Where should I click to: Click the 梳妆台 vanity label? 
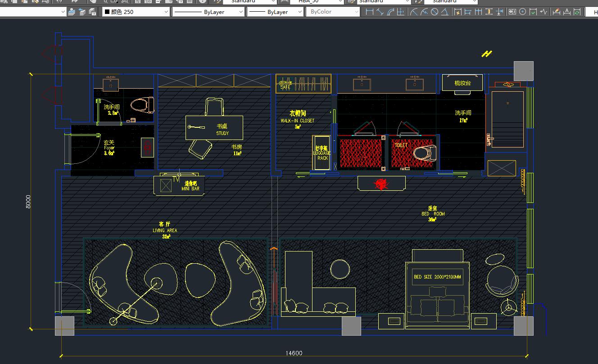click(462, 83)
